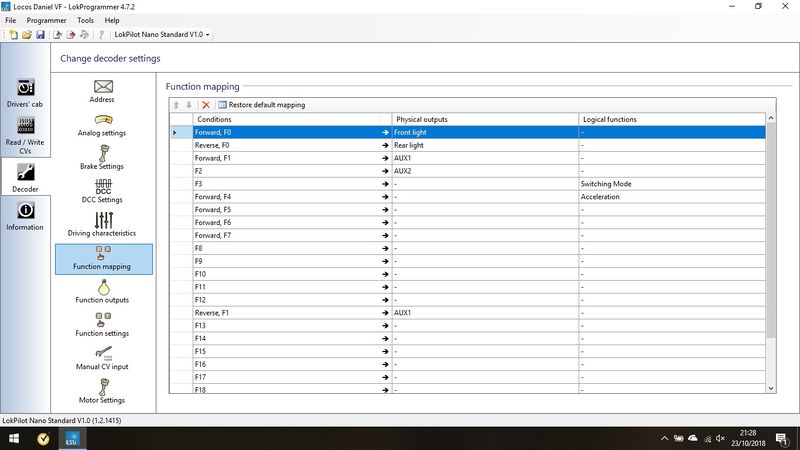Open Analog settings
Screen dimensions: 800x450
coord(103,125)
